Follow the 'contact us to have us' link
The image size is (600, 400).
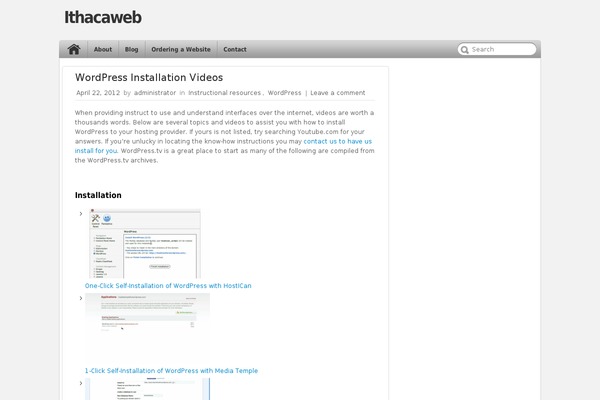[338, 141]
